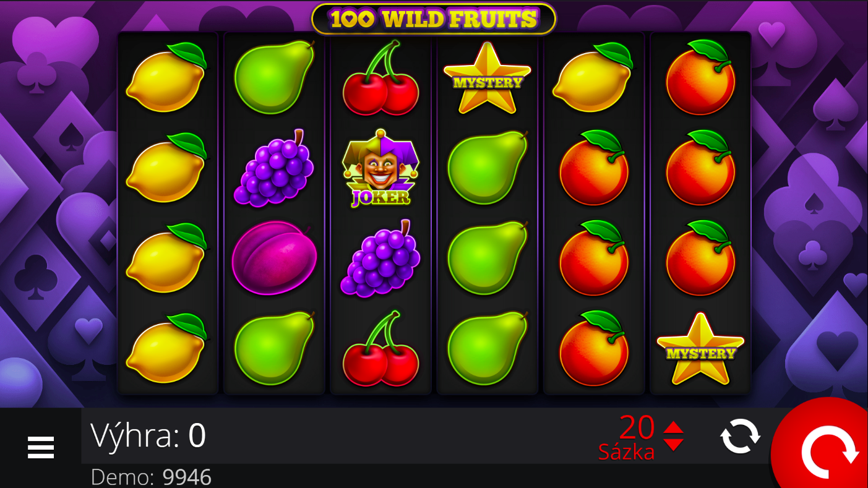Click the grapes in the second reel
This screenshot has height=488, width=868.
coord(274,168)
